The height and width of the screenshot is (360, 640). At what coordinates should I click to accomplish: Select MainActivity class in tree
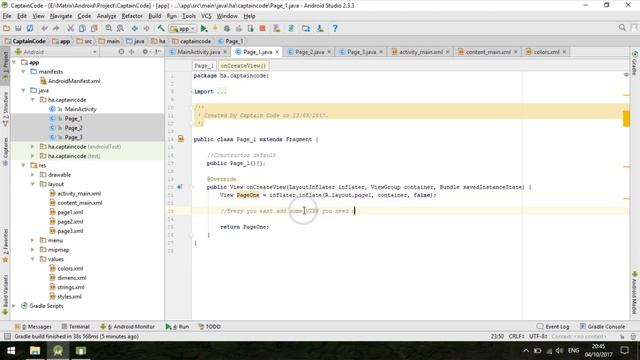point(80,109)
